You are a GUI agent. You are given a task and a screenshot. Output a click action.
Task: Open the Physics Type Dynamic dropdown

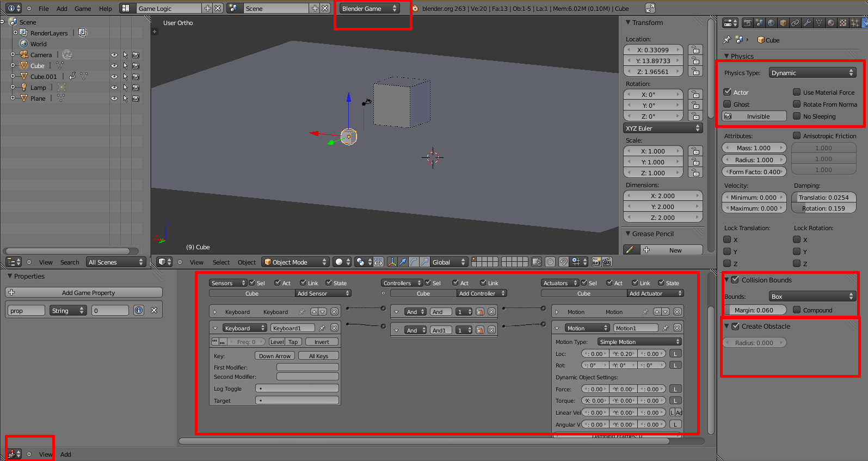tap(812, 72)
